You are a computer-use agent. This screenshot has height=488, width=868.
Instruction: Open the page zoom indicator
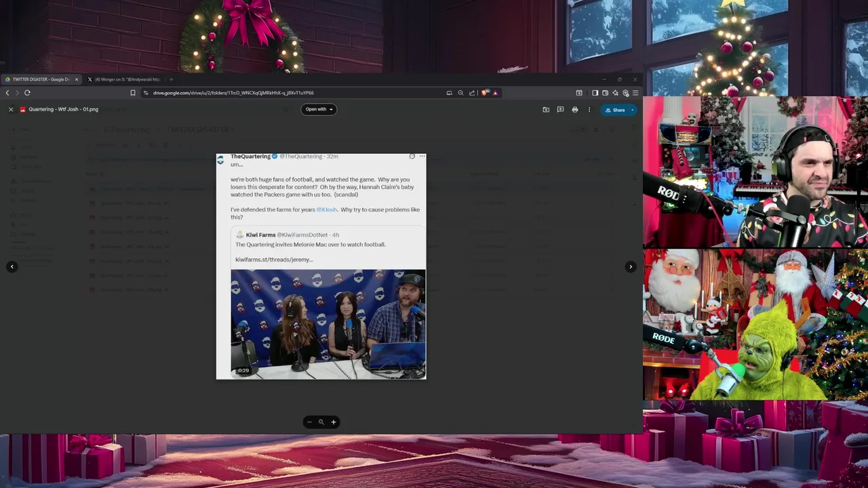[460, 93]
